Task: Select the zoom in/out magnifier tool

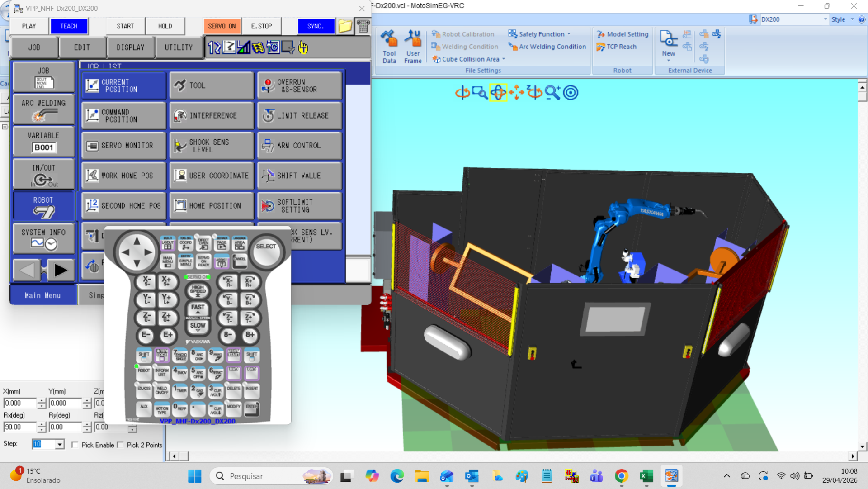Action: click(552, 93)
